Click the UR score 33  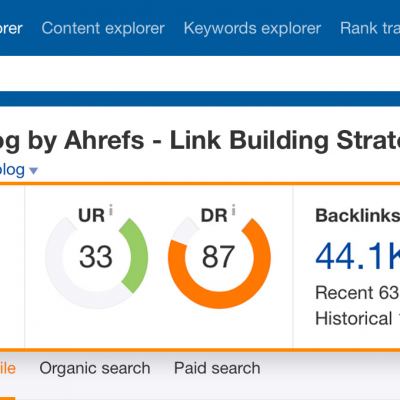tap(96, 257)
